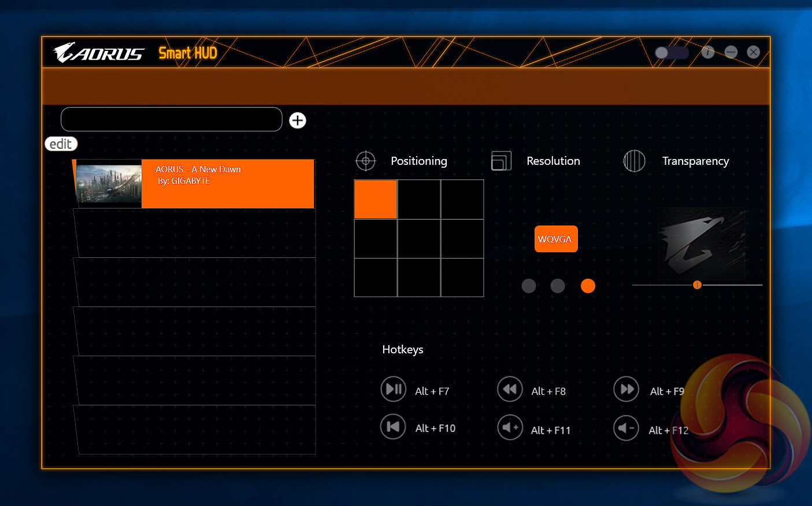Click the transparency slider handle
Viewport: 812px width, 506px height.
click(697, 285)
